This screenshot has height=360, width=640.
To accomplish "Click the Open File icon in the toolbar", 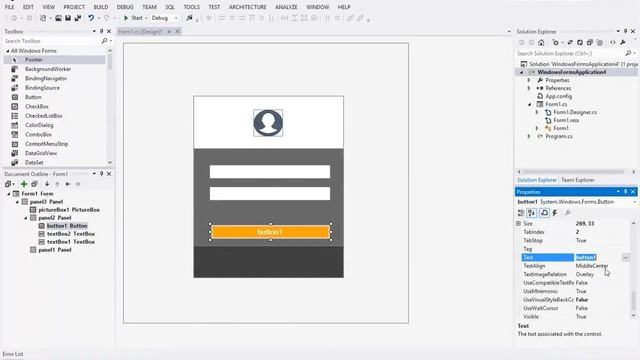I will pyautogui.click(x=58, y=18).
